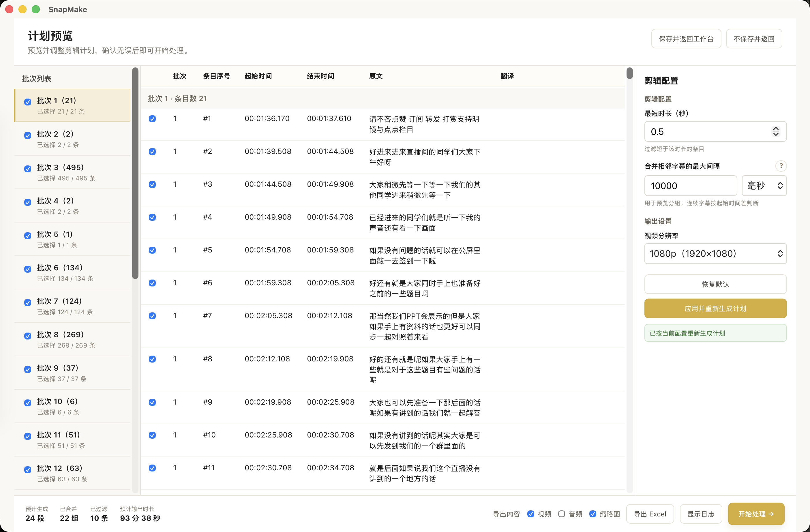Toggle the batch 10 (6) checkbox
Screen dimensions: 810x532
point(28,403)
